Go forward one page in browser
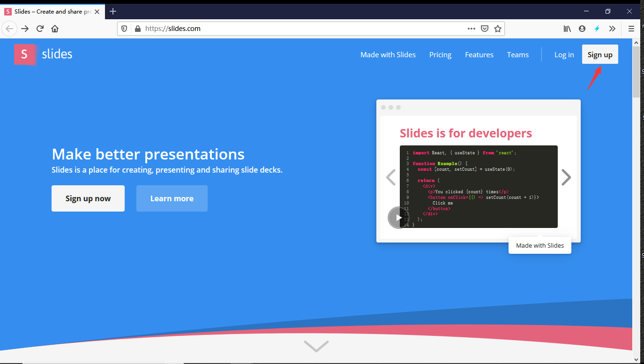This screenshot has height=364, width=644. tap(25, 29)
